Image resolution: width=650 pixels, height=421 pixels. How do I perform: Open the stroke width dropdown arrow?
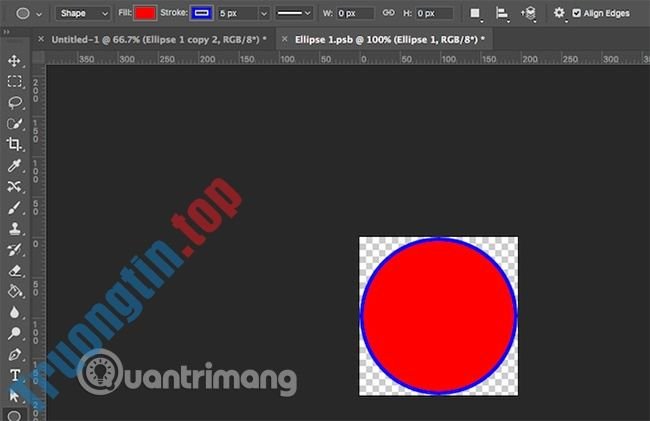click(x=264, y=14)
